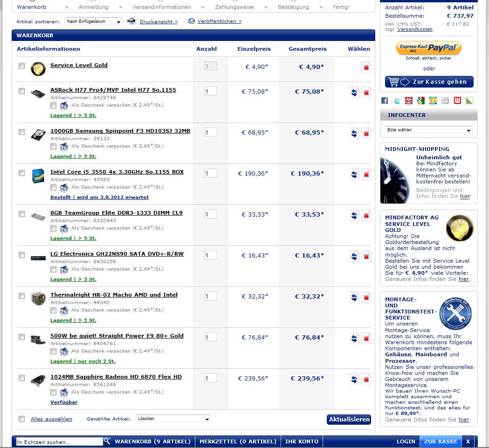
Task: Go to the Zahlungsweise checkout step
Action: [x=234, y=7]
